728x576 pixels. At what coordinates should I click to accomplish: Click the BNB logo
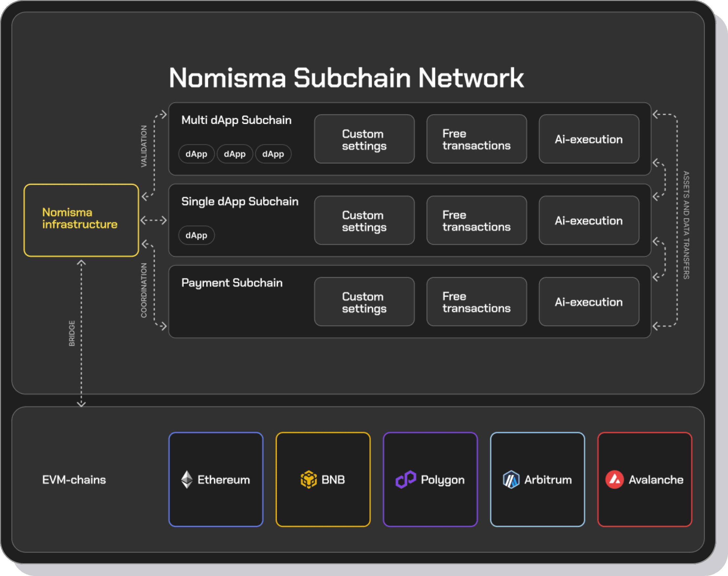pos(309,479)
